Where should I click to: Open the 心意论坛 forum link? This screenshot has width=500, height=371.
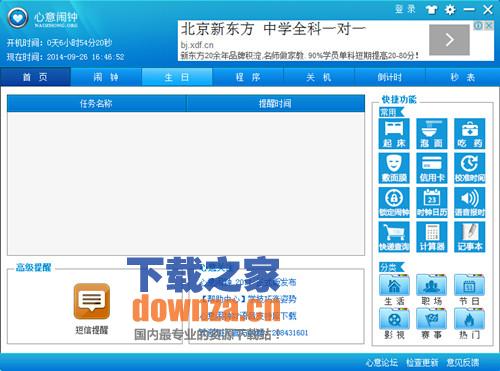click(x=382, y=362)
